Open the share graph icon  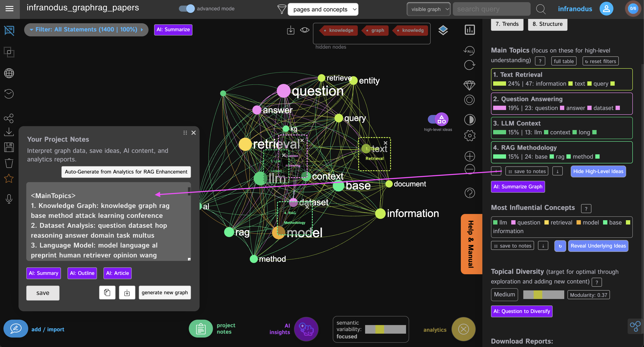[9, 118]
